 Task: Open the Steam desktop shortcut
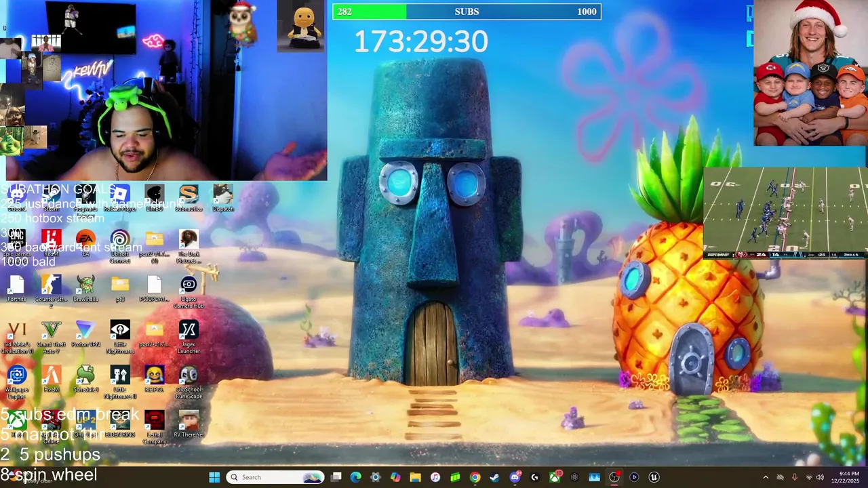51,199
